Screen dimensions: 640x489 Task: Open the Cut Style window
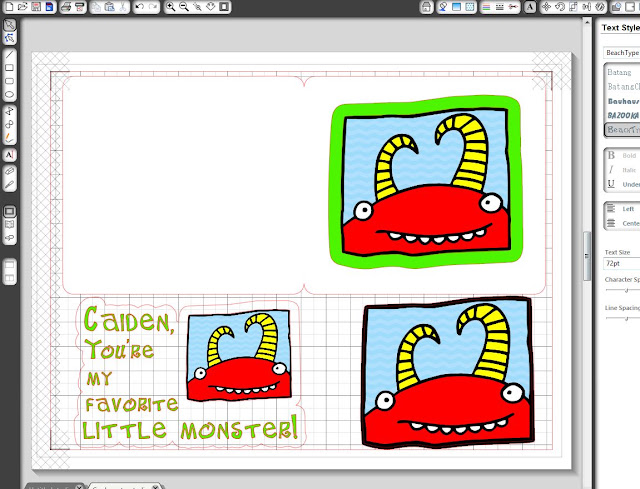(x=513, y=7)
